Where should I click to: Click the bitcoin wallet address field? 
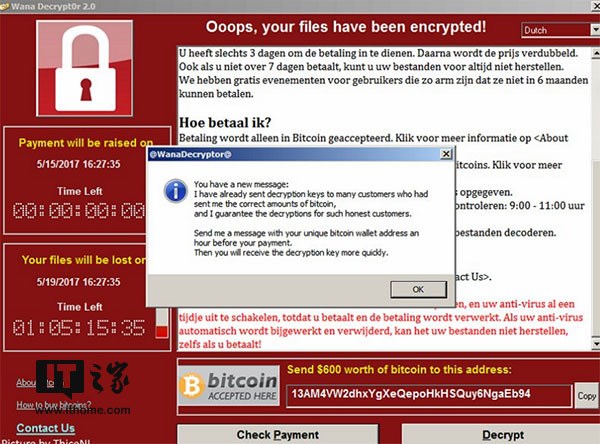pos(429,395)
